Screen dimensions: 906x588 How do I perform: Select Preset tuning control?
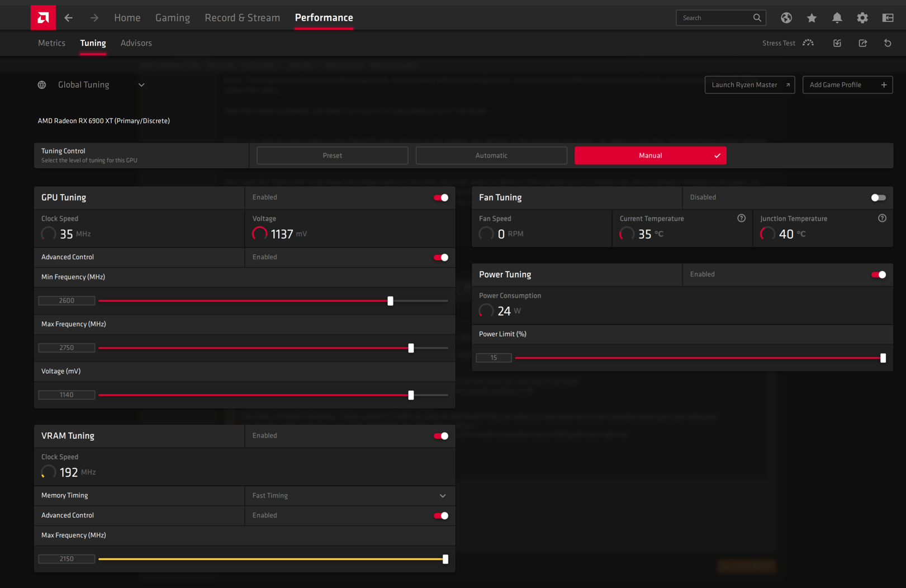click(x=333, y=155)
